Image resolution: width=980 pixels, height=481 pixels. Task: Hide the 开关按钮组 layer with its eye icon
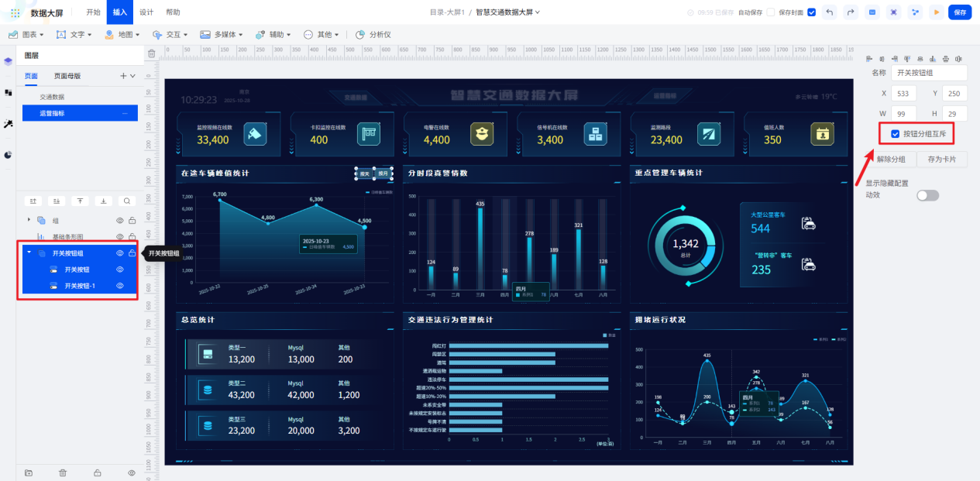(x=120, y=253)
